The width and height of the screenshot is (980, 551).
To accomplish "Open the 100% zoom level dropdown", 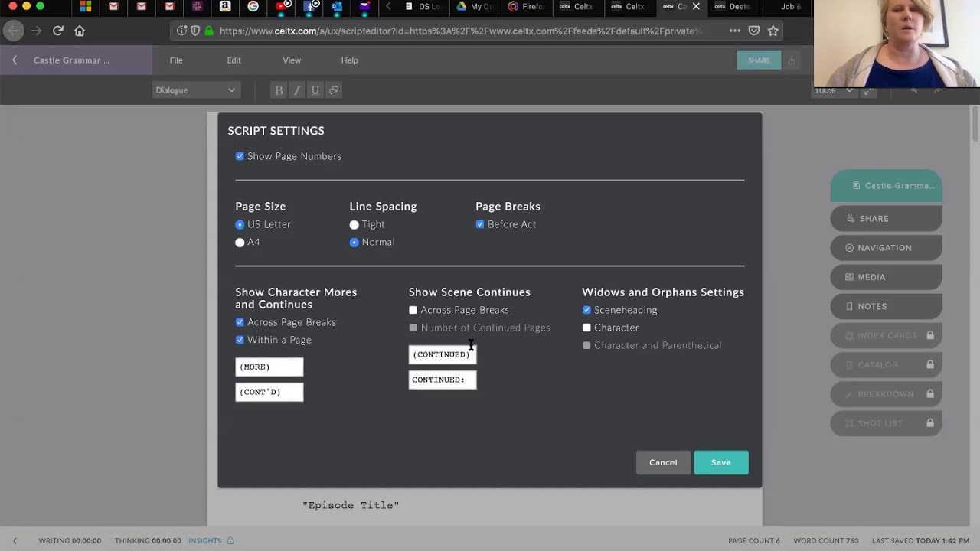I will 834,90.
